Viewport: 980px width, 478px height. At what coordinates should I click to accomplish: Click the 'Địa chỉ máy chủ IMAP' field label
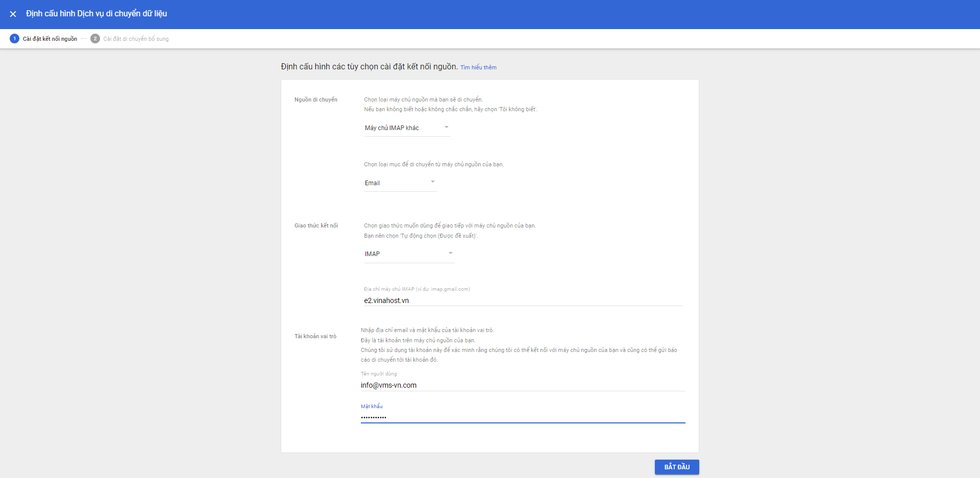pos(416,289)
